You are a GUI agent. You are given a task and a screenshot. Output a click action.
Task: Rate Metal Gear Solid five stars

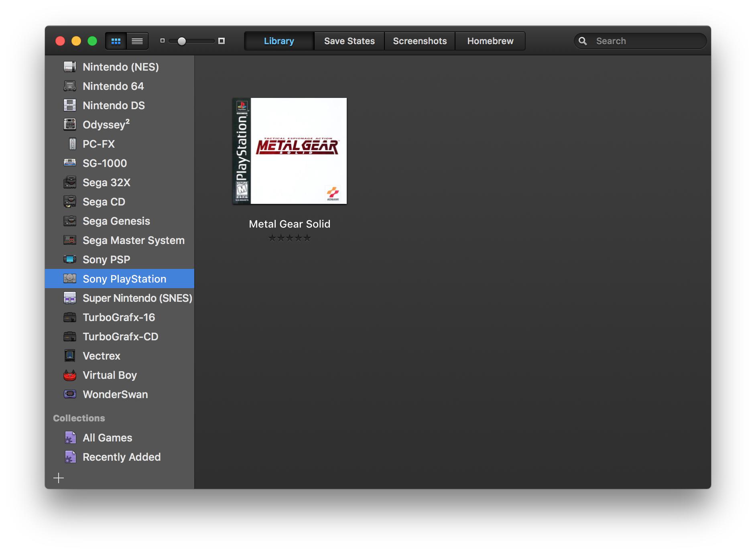coord(307,238)
